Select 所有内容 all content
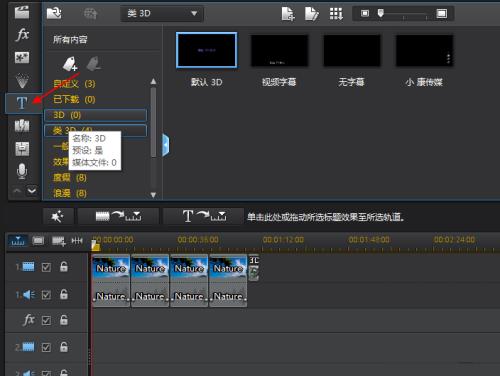This screenshot has height=376, width=500. tap(70, 40)
